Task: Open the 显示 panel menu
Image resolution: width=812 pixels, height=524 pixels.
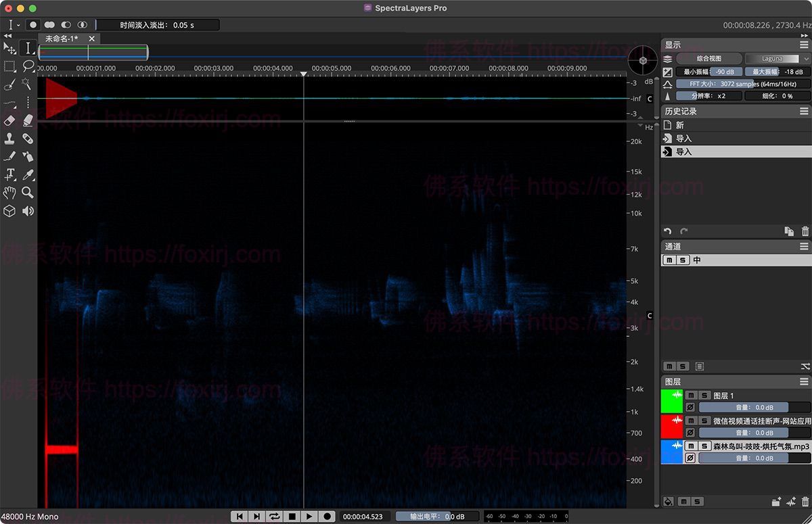Action: tap(803, 44)
